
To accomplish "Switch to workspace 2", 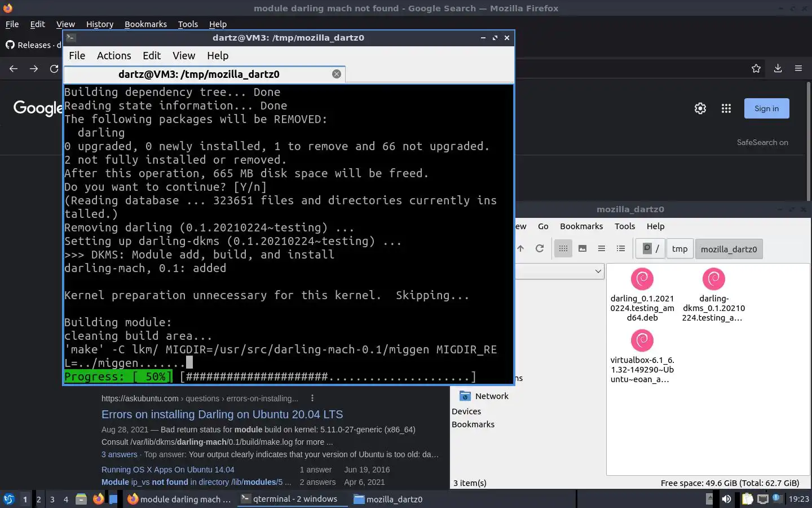I will 38,499.
